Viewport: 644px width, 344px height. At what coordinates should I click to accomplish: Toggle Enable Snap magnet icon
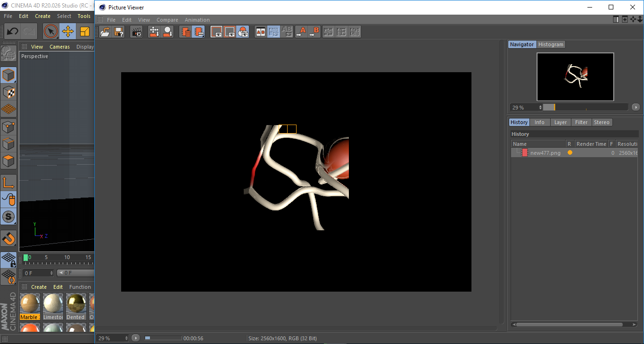pos(8,239)
